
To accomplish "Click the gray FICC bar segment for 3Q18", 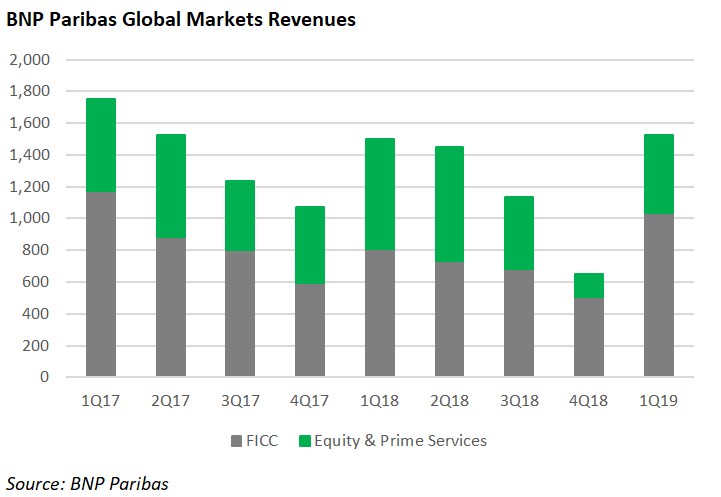I will [519, 323].
